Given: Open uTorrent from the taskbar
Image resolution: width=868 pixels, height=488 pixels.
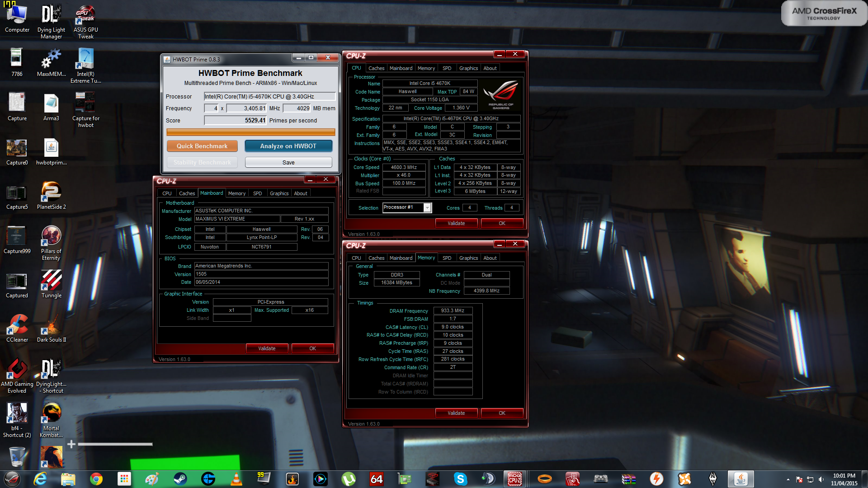Looking at the screenshot, I should point(348,479).
